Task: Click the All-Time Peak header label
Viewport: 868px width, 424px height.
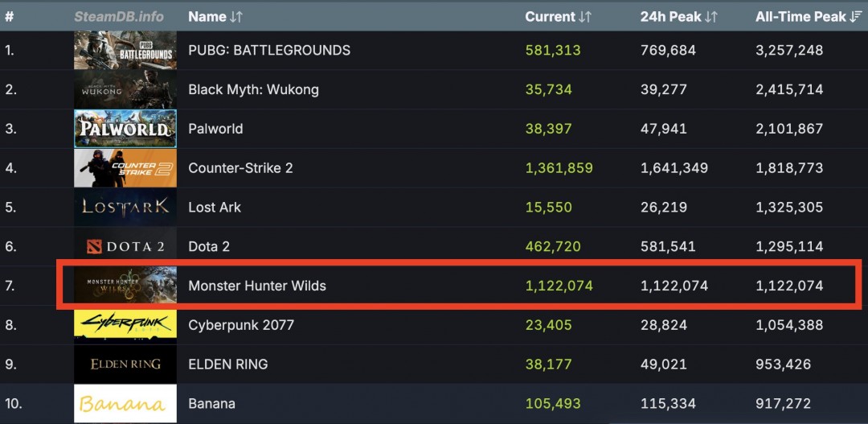Action: [x=800, y=17]
